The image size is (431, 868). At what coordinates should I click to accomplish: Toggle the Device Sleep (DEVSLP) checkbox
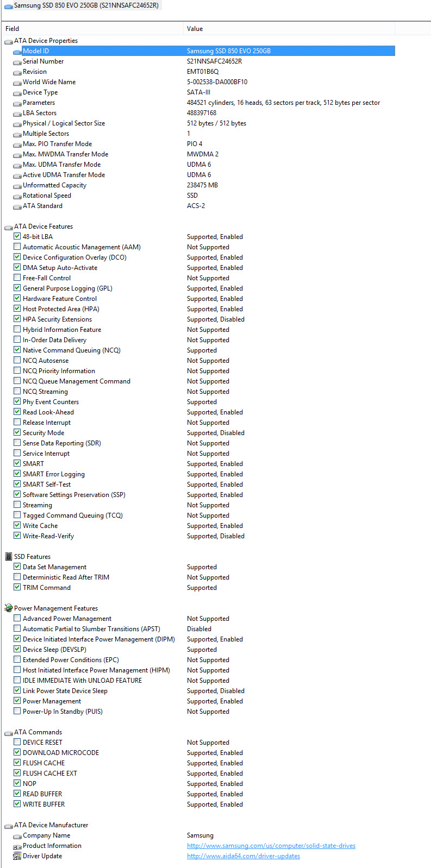[x=17, y=649]
